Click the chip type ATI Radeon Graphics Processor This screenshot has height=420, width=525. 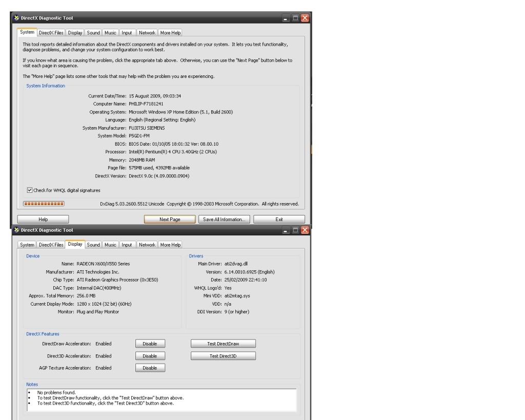[117, 279]
